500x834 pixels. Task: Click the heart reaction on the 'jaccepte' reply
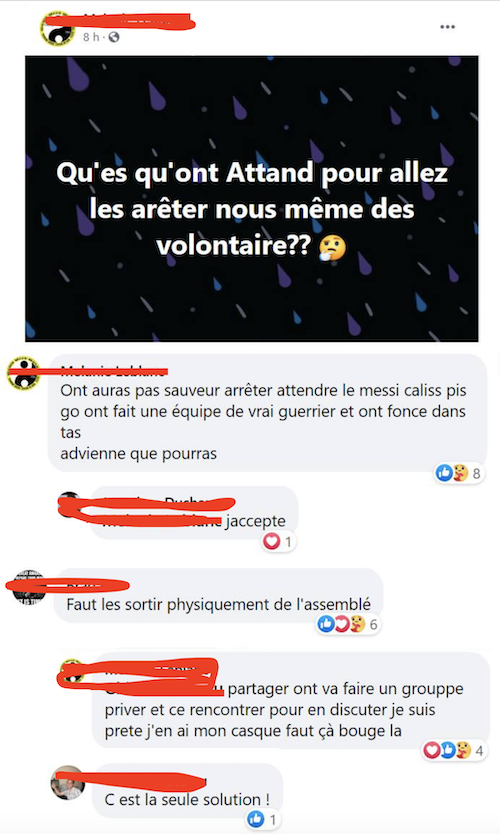pos(272,541)
